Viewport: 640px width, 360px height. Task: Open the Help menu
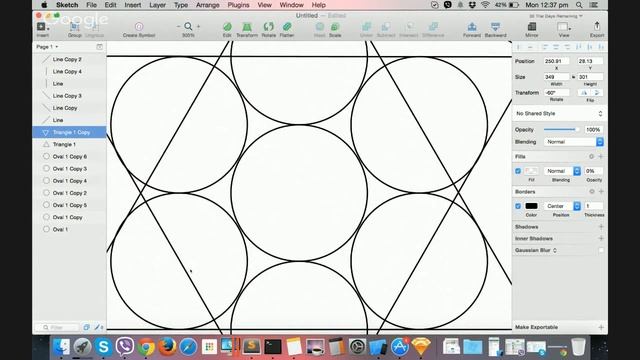point(318,5)
